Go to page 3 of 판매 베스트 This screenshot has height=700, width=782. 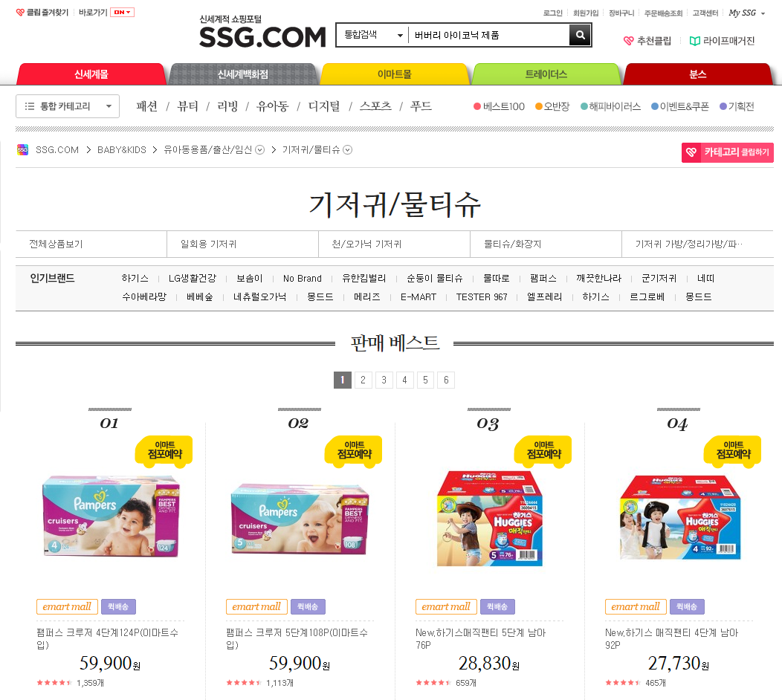tap(384, 380)
